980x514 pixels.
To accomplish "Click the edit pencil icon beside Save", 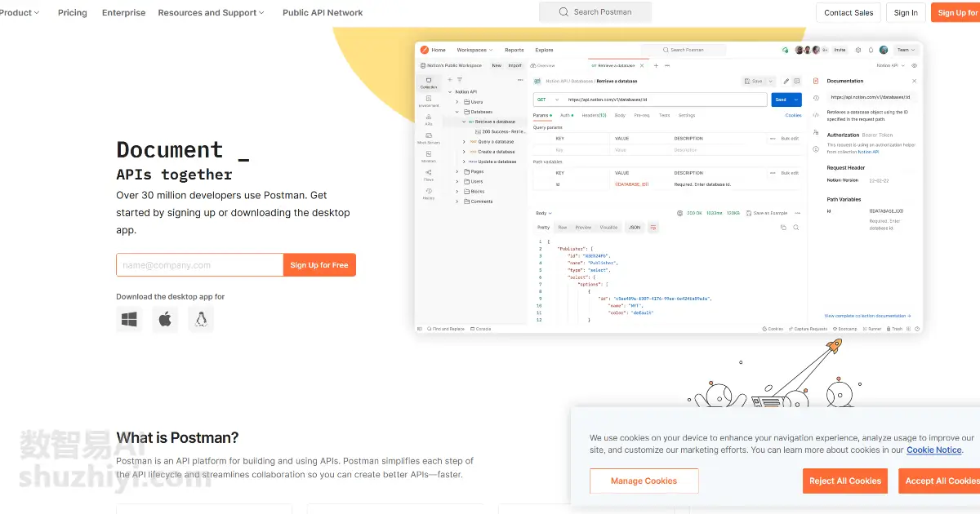I will [786, 82].
